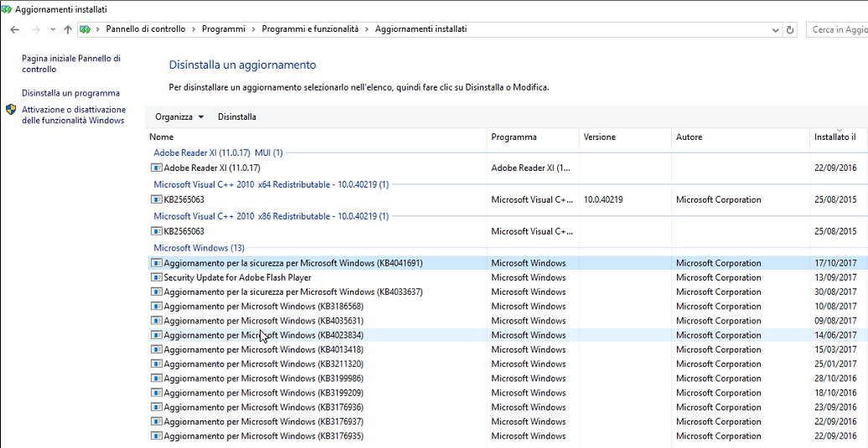Click the icon of KB3186568 update
This screenshot has width=868, height=448.
[x=157, y=306]
